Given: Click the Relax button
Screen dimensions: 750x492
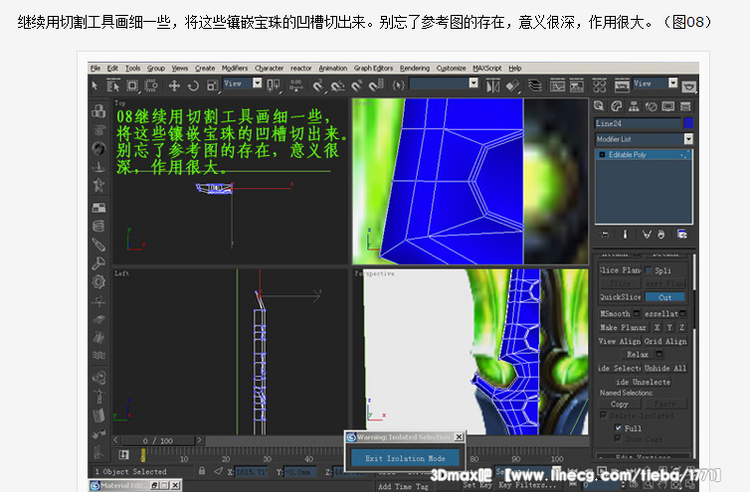Looking at the screenshot, I should pyautogui.click(x=637, y=354).
